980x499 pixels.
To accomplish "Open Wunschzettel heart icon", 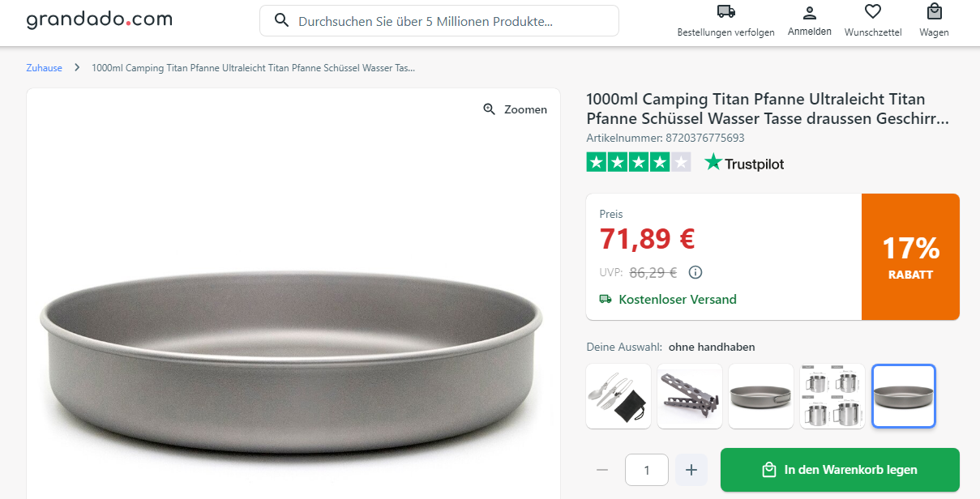I will click(x=872, y=11).
